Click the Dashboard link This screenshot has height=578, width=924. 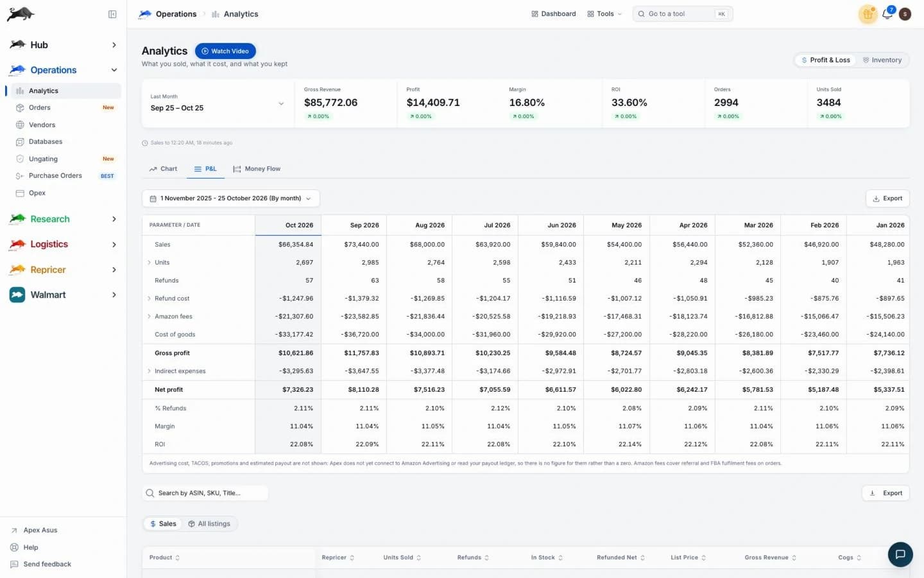pyautogui.click(x=554, y=14)
